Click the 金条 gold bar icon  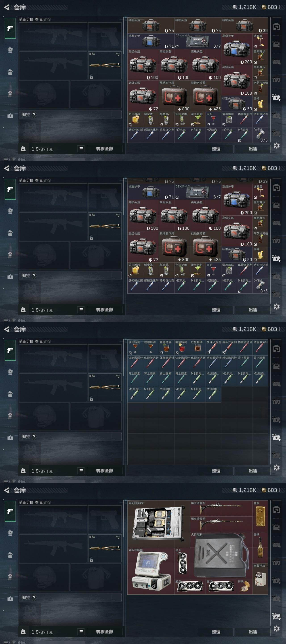[x=260, y=516]
